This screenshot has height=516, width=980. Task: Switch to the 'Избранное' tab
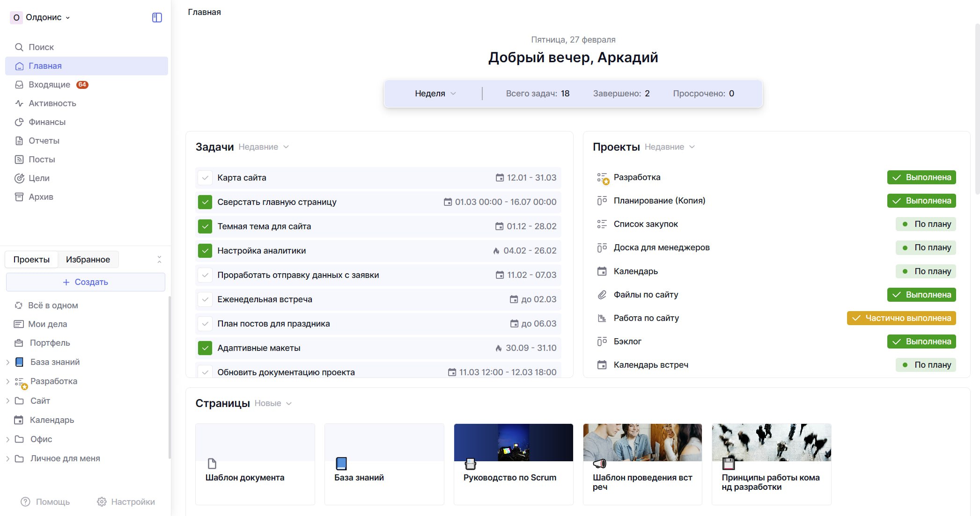[x=88, y=259]
